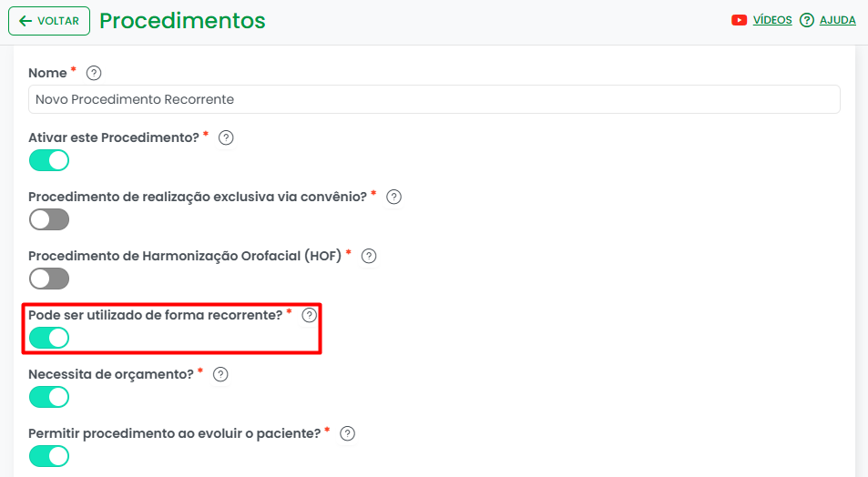Click help icon for Harmonização Orofacial (HOF)
This screenshot has width=868, height=477.
369,256
